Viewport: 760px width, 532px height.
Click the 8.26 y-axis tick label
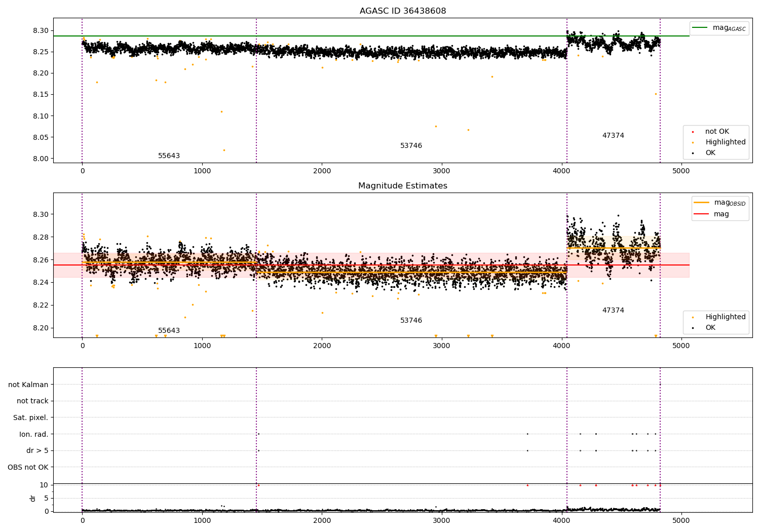[41, 260]
